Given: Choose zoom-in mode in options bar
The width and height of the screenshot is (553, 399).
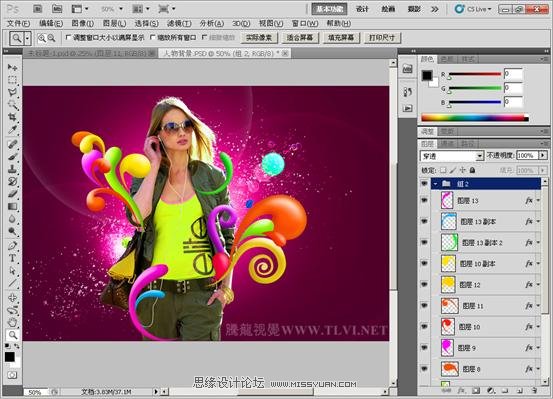Looking at the screenshot, I should (x=42, y=38).
